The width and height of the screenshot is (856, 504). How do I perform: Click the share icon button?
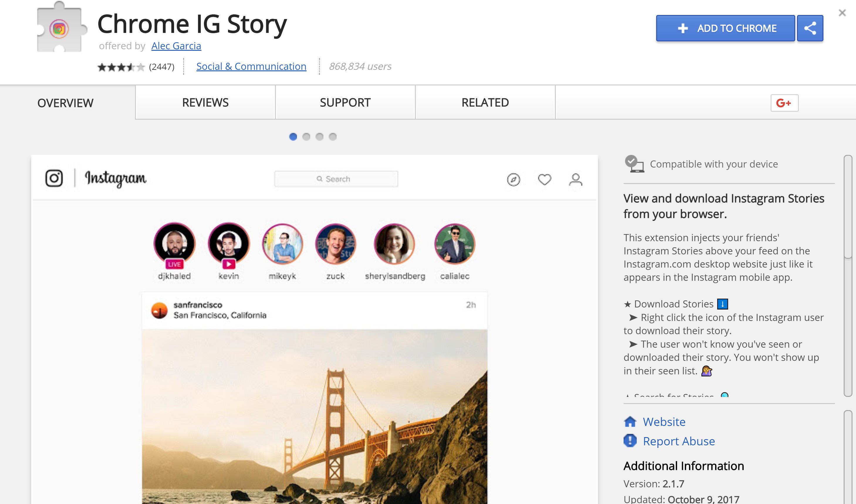[x=810, y=28]
